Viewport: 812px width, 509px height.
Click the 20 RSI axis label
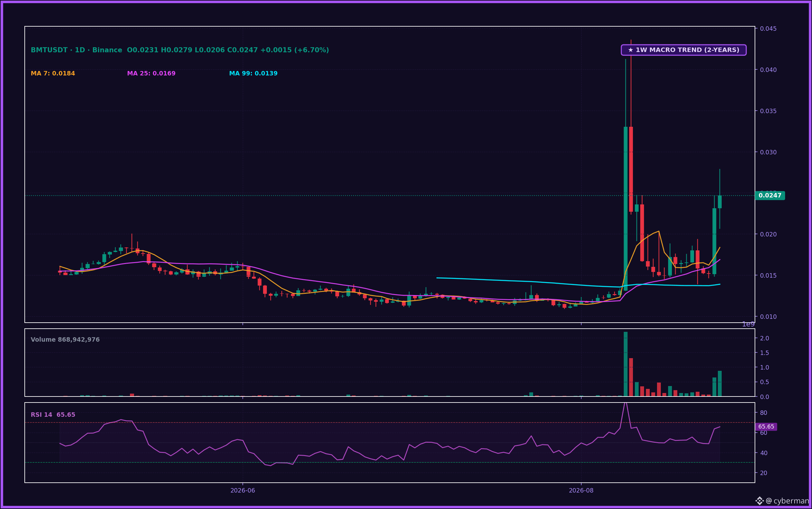point(764,473)
